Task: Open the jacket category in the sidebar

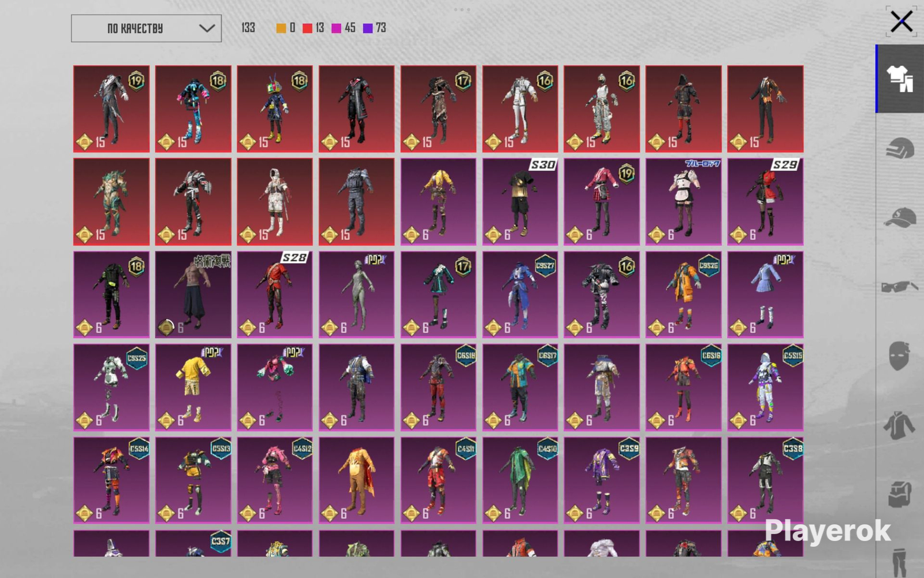Action: click(900, 426)
